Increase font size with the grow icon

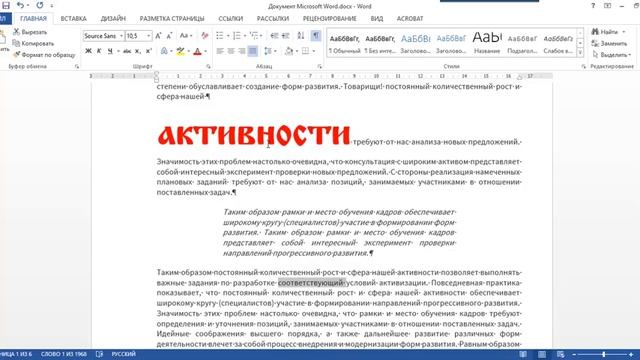[158, 36]
